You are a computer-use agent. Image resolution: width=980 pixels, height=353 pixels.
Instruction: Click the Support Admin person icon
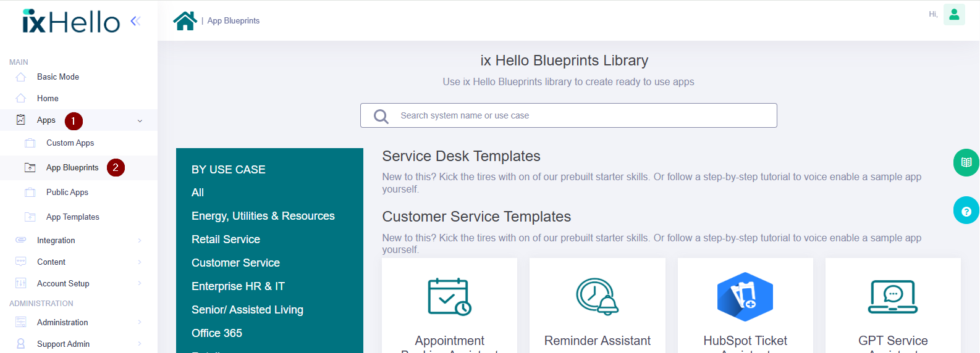(21, 344)
